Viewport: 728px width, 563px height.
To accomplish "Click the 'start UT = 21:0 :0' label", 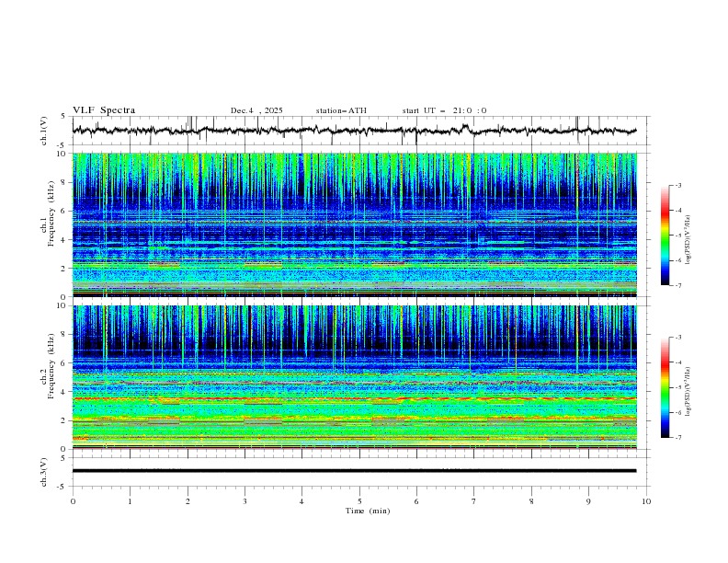I will pos(444,110).
